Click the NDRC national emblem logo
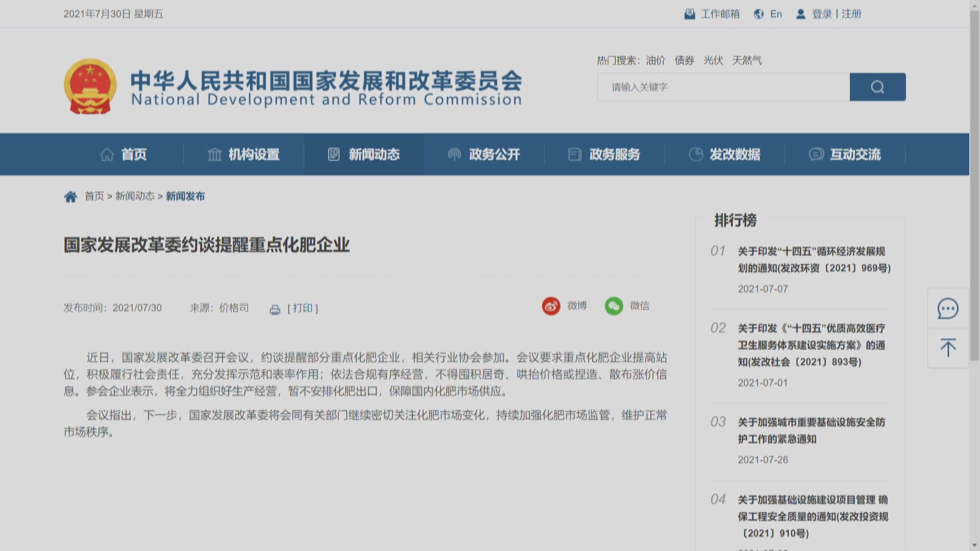The height and width of the screenshot is (551, 980). pos(90,85)
